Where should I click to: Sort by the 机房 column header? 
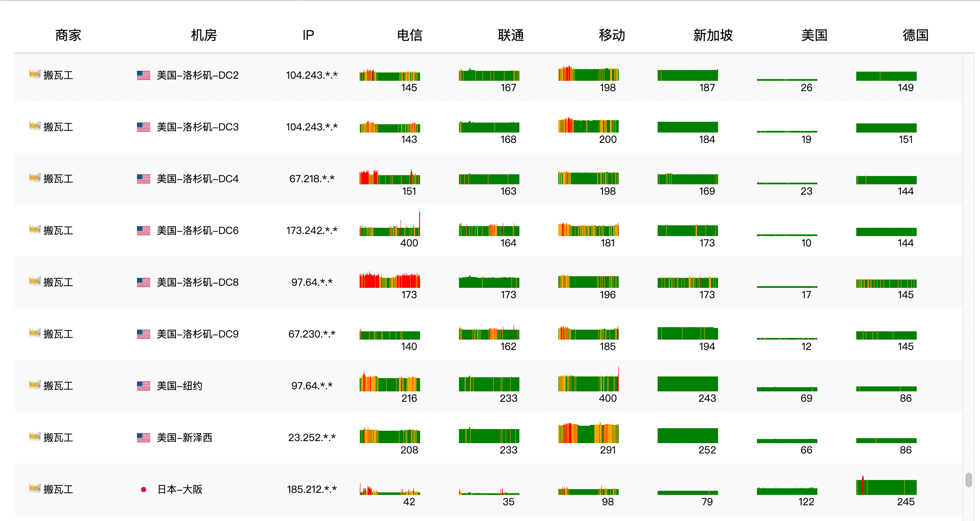pos(204,35)
